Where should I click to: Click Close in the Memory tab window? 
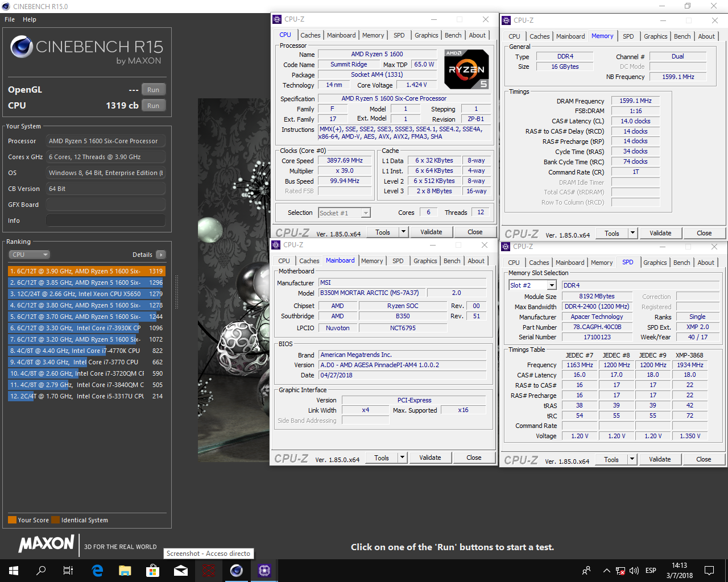[x=704, y=233]
